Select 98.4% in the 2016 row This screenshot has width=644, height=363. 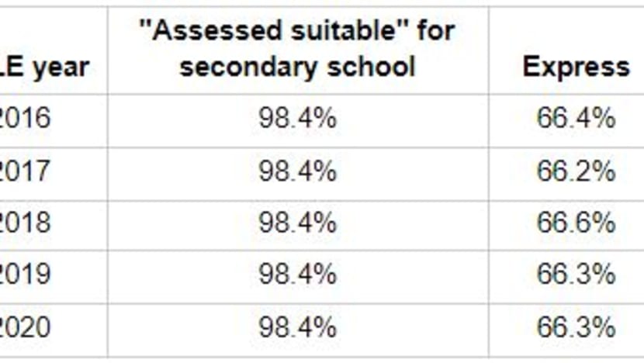tap(298, 118)
